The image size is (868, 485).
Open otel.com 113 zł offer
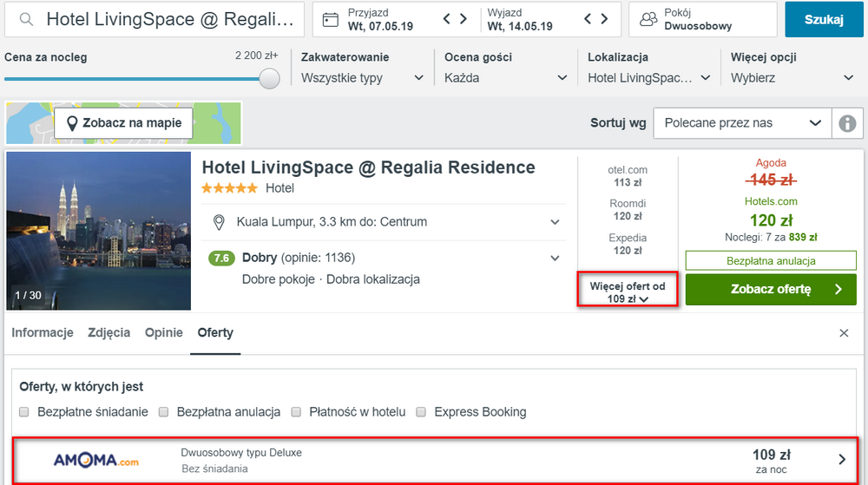click(x=628, y=176)
